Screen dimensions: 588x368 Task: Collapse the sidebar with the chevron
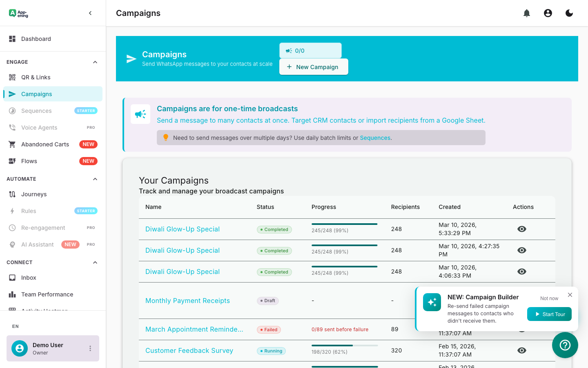[x=90, y=13]
